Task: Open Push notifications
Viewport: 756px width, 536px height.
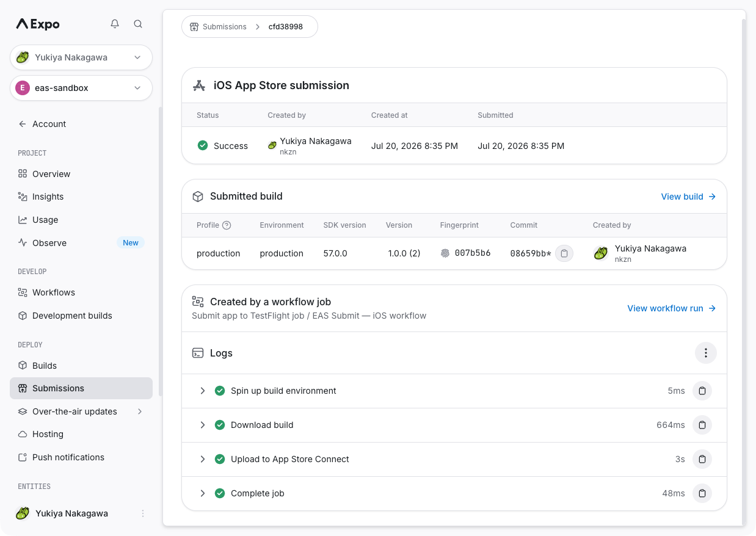Action: [81, 457]
